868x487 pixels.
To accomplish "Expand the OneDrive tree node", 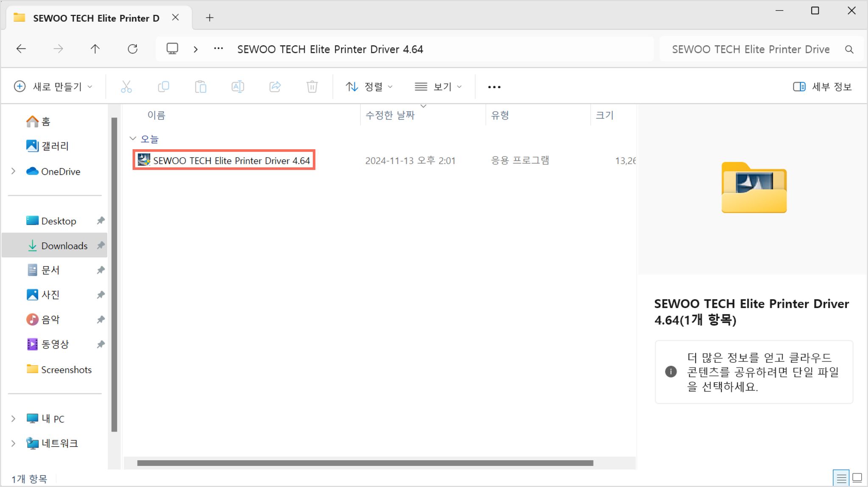I will tap(13, 171).
